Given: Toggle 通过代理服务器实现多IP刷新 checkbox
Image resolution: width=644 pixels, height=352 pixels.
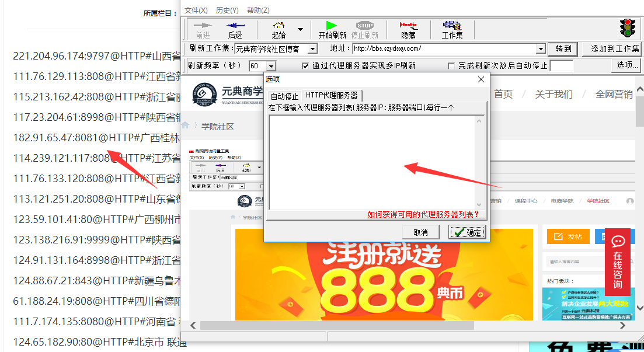Looking at the screenshot, I should tap(305, 66).
